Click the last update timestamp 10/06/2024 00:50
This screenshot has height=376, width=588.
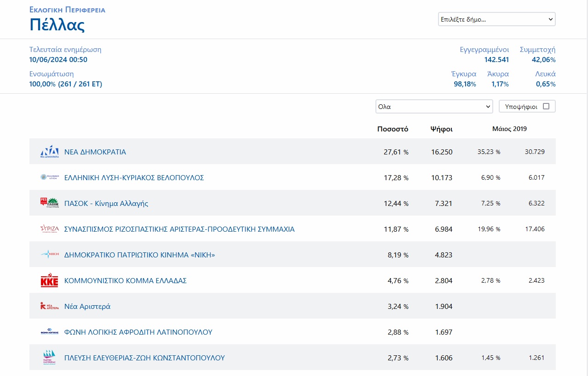(58, 60)
